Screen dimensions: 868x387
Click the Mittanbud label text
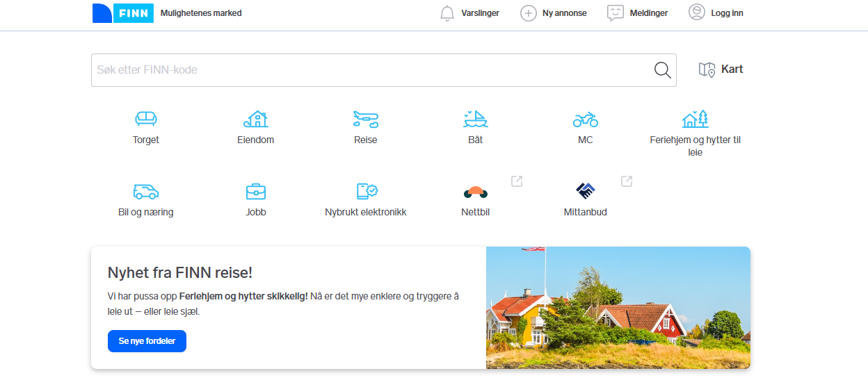(x=586, y=212)
